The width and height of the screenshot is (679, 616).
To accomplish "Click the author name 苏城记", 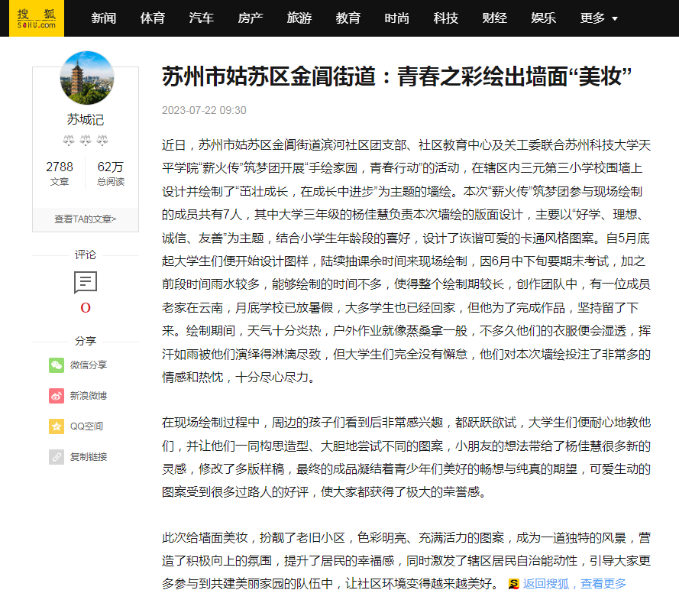I will [86, 119].
